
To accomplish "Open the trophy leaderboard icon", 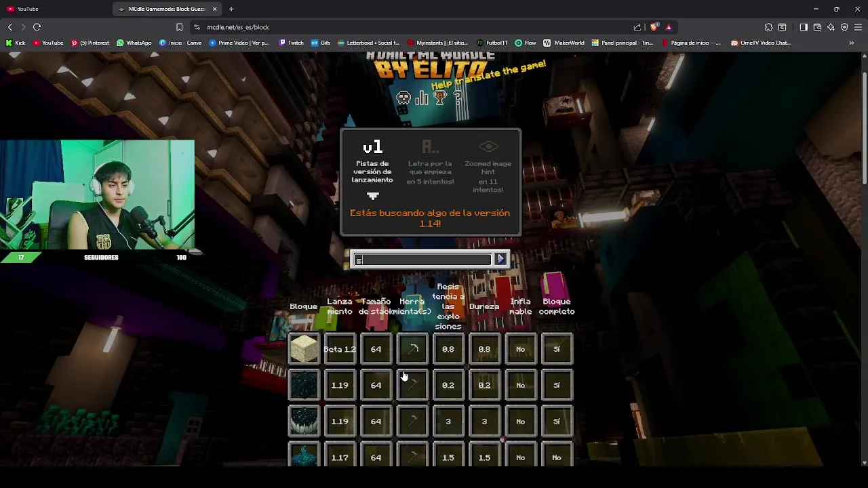I will tap(441, 98).
